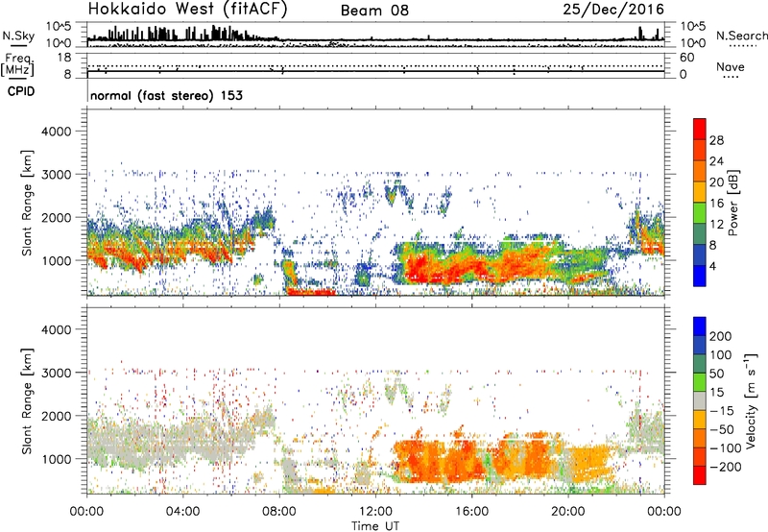
Task: Click the '18' tick on the frequency axis
Action: click(x=64, y=58)
